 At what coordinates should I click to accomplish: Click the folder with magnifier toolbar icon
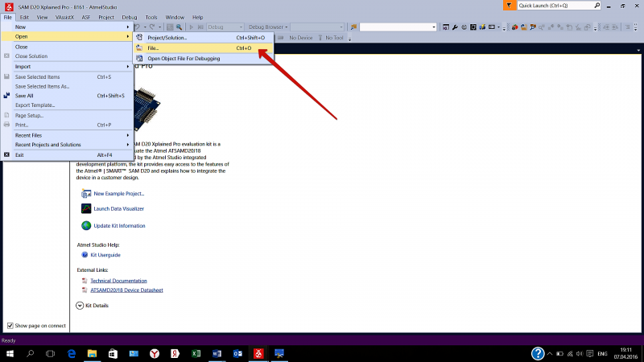tap(533, 27)
